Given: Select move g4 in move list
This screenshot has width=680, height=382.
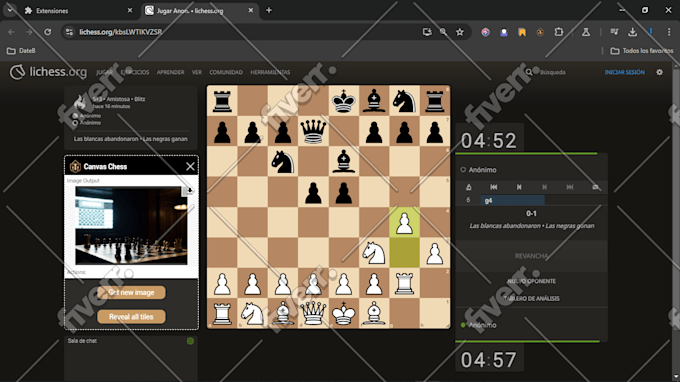Looking at the screenshot, I should pyautogui.click(x=513, y=200).
